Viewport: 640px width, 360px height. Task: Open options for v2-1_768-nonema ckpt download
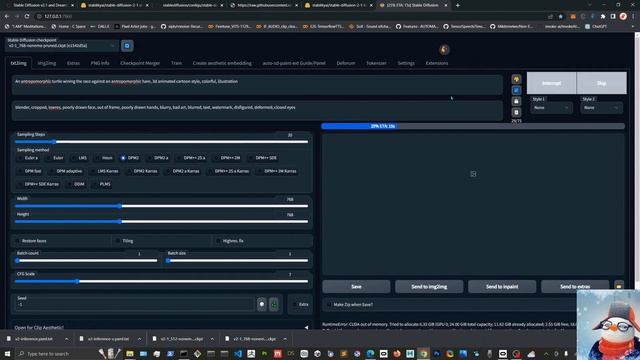pyautogui.click(x=285, y=339)
